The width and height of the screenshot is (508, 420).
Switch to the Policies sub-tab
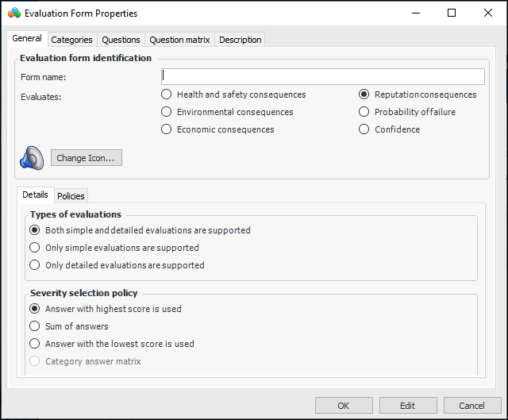pyautogui.click(x=71, y=196)
